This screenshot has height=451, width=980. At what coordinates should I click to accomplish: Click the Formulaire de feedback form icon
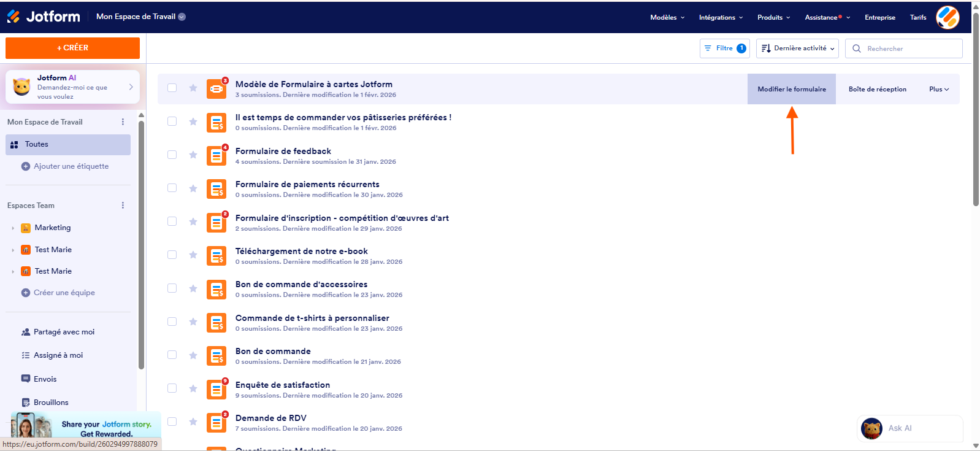click(x=216, y=156)
